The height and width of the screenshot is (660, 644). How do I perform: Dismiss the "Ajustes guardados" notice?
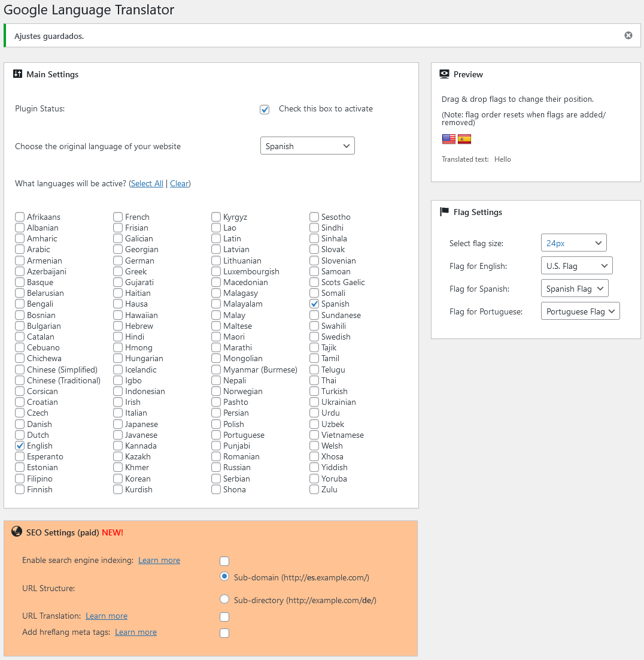628,35
